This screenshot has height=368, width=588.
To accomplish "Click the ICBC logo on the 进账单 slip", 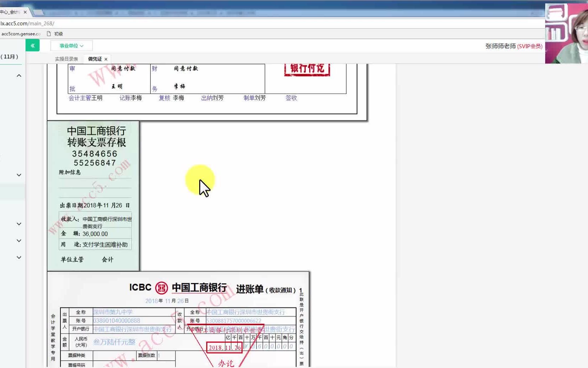I will 161,288.
